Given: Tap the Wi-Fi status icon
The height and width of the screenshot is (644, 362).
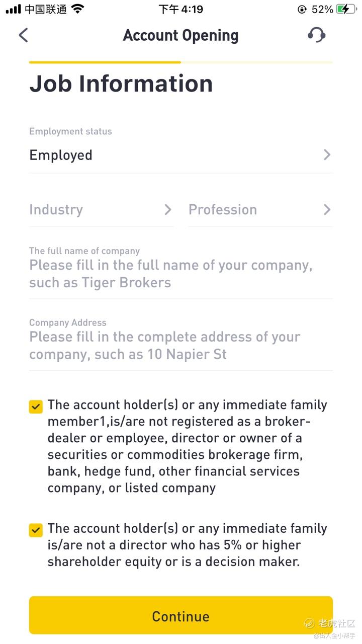Looking at the screenshot, I should tap(77, 9).
